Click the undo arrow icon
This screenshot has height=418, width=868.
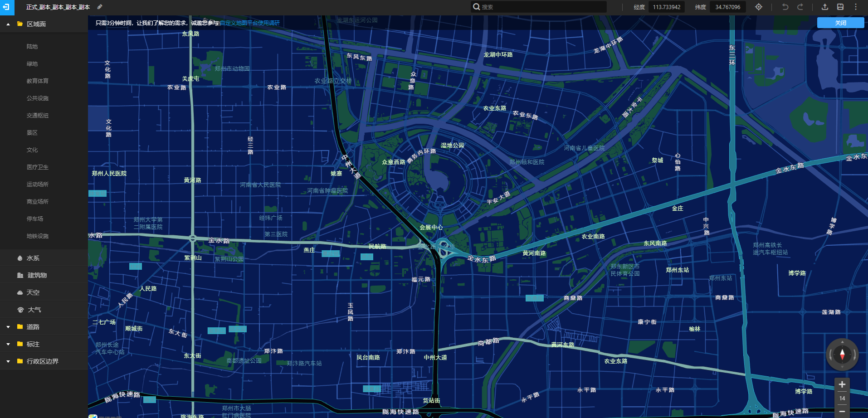click(x=785, y=7)
